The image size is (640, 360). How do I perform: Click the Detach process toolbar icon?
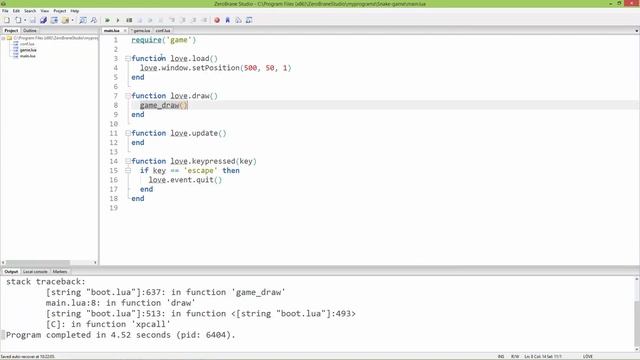coord(150,20)
